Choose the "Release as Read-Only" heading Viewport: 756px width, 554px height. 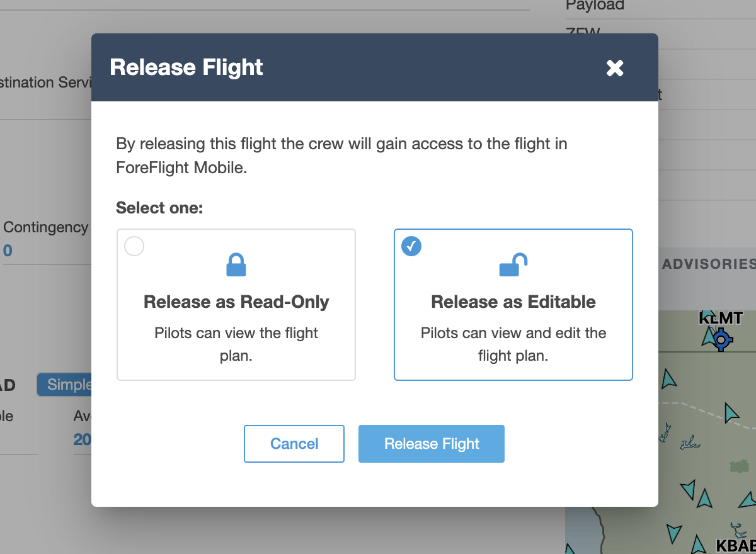pos(236,302)
